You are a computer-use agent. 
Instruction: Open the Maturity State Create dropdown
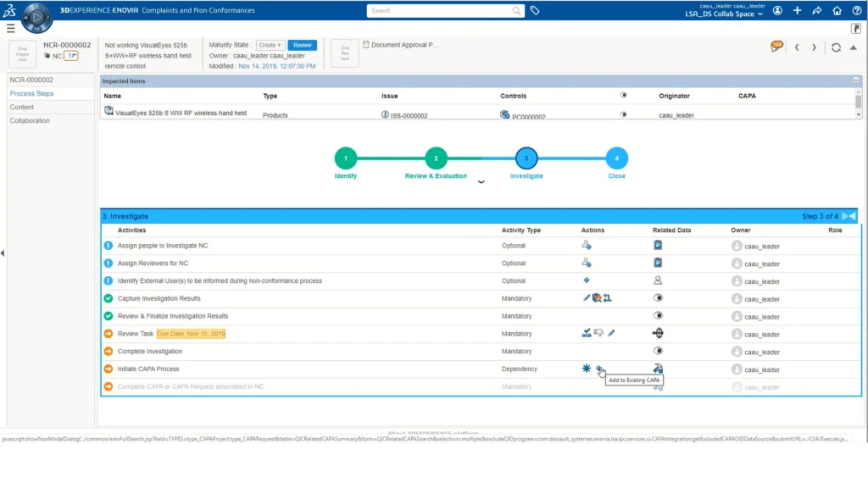coord(270,45)
